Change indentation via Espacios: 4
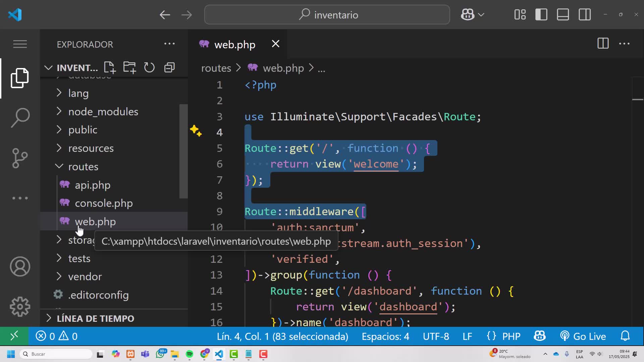644x362 pixels. (385, 336)
